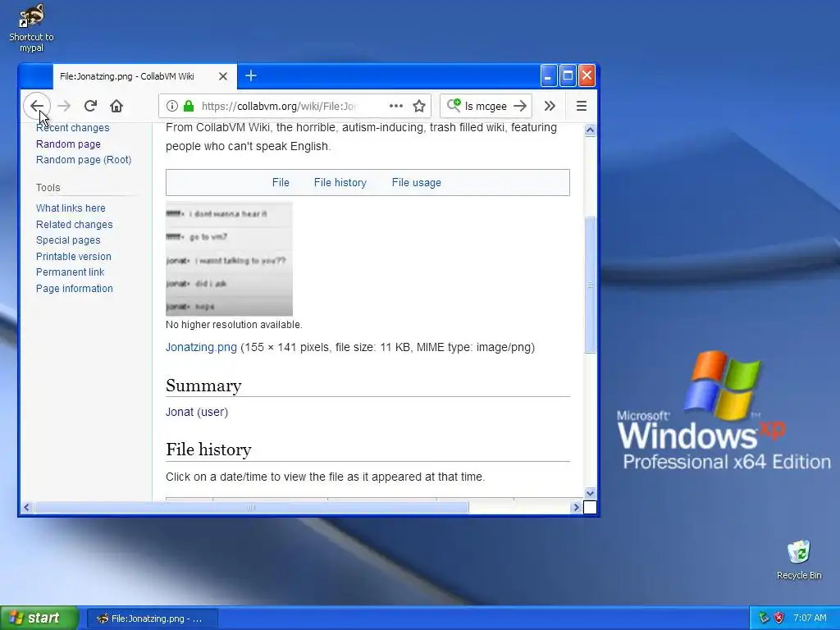The height and width of the screenshot is (630, 840).
Task: Open the Permanent link
Action: pyautogui.click(x=71, y=272)
